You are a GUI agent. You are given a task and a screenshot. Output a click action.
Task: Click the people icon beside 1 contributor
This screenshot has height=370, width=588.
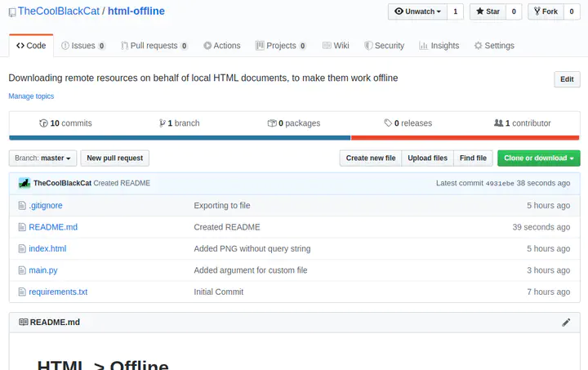498,123
